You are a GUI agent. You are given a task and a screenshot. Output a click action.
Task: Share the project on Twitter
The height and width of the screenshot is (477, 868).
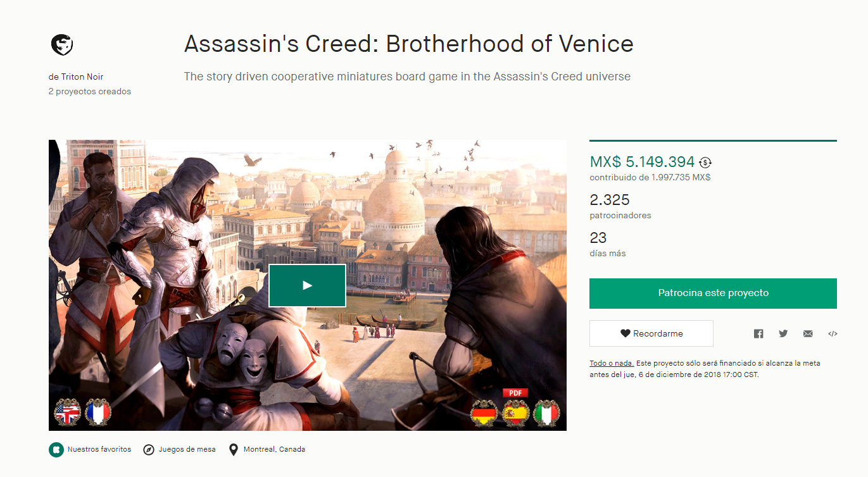783,333
